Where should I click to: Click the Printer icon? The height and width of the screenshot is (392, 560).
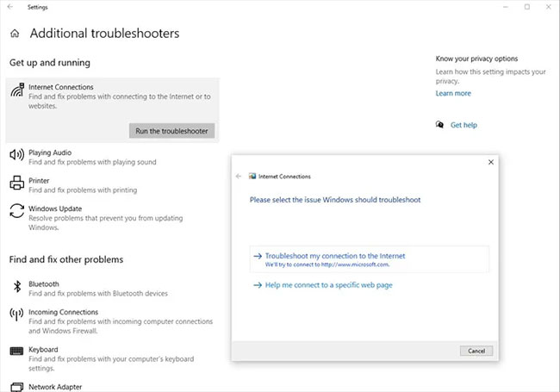click(x=16, y=183)
